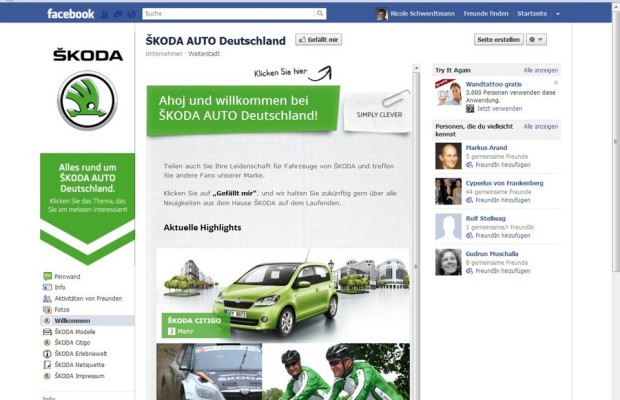Click the ŠKODA Erlebniswelt icon
Image resolution: width=620 pixels, height=400 pixels.
(x=47, y=353)
